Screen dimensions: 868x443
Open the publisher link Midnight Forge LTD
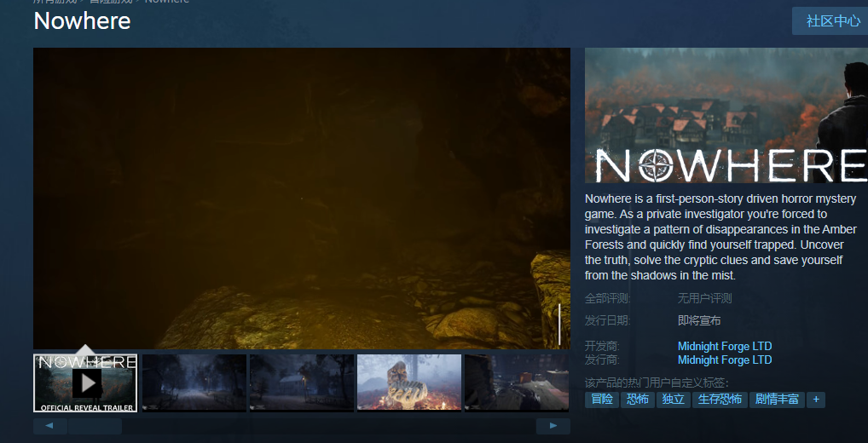click(725, 360)
